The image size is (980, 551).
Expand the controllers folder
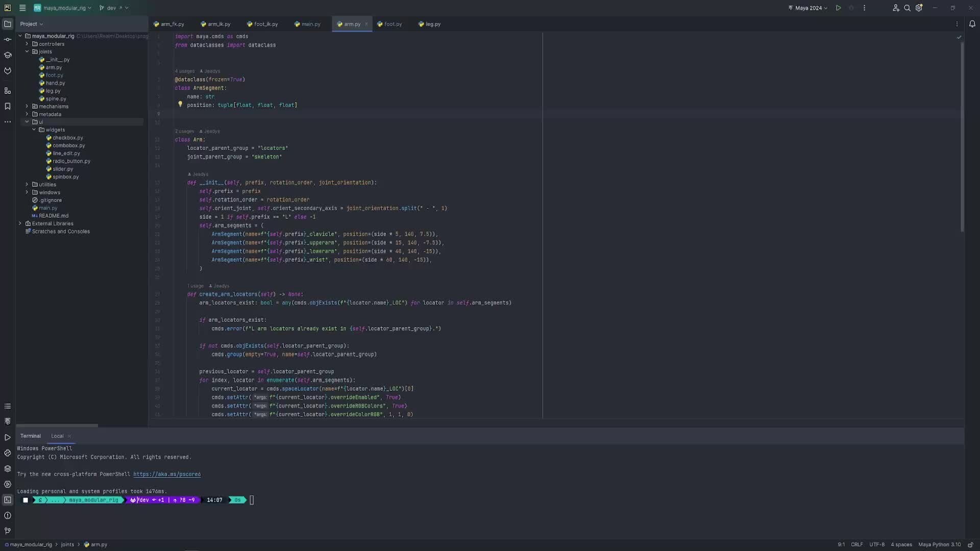point(27,44)
